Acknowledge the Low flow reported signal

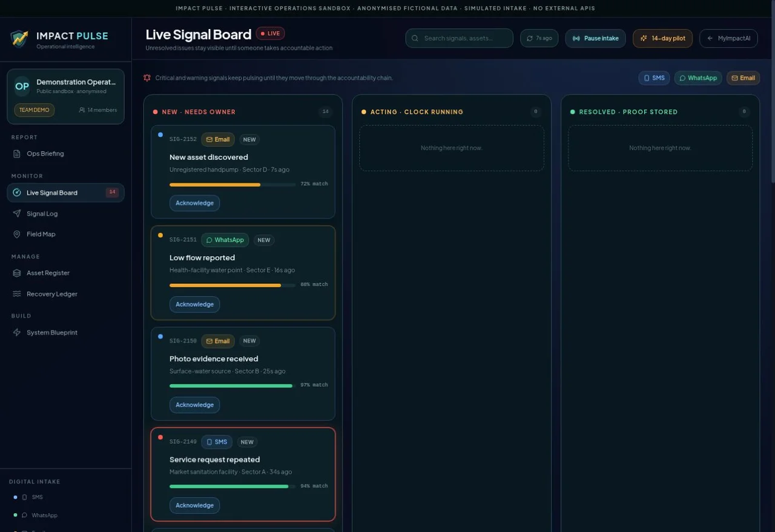194,304
